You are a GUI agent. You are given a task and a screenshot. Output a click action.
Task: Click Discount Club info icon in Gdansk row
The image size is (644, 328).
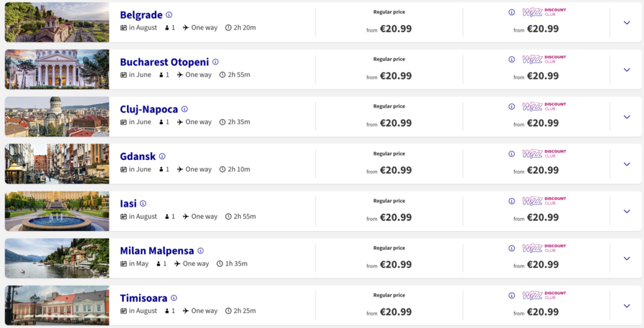511,154
